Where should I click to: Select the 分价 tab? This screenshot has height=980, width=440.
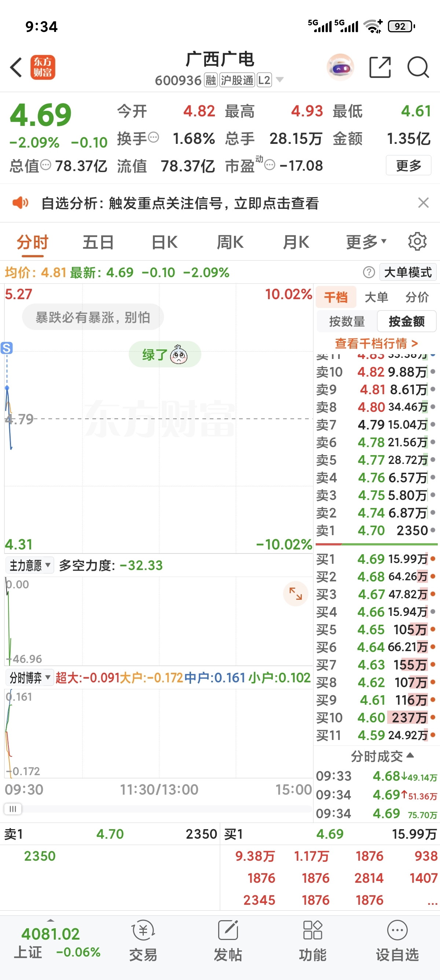[x=417, y=297]
